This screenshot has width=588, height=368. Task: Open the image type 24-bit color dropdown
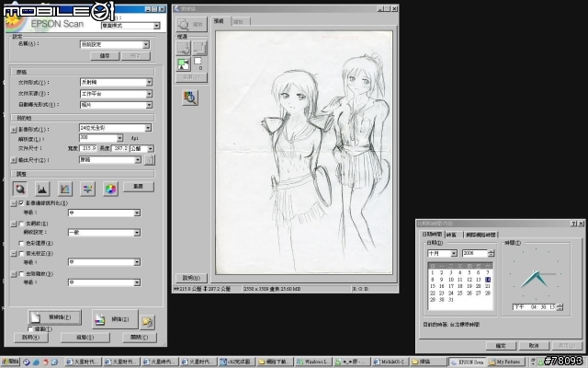point(116,128)
